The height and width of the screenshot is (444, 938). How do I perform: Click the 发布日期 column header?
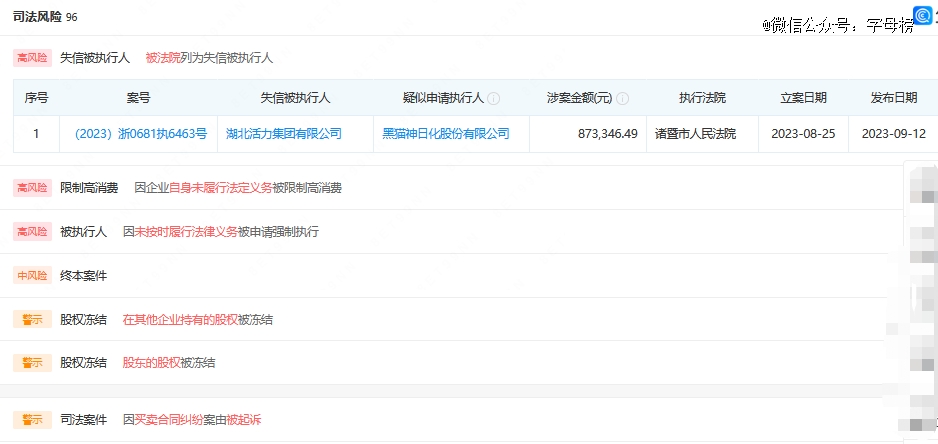coord(894,98)
